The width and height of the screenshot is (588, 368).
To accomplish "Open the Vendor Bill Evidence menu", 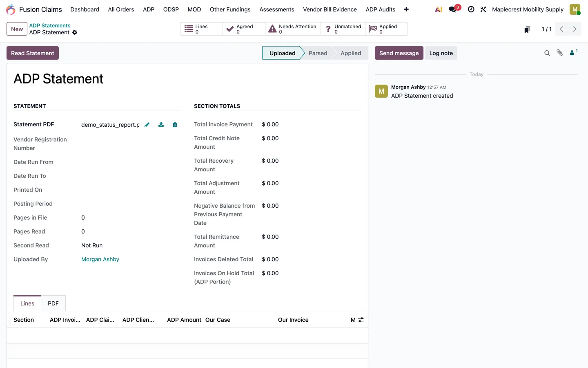I will point(330,9).
